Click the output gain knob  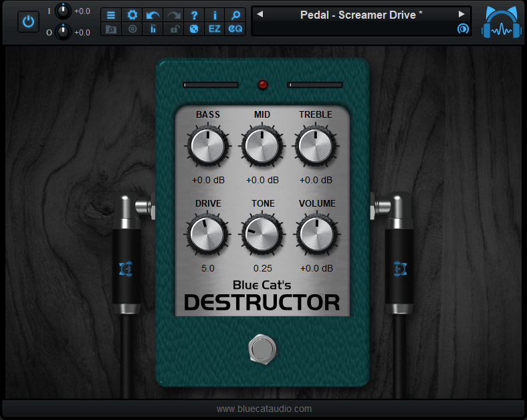click(63, 32)
